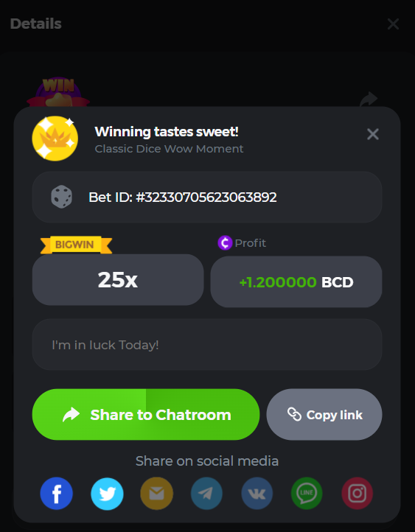Focus the I'm in luck Today message field

point(207,344)
